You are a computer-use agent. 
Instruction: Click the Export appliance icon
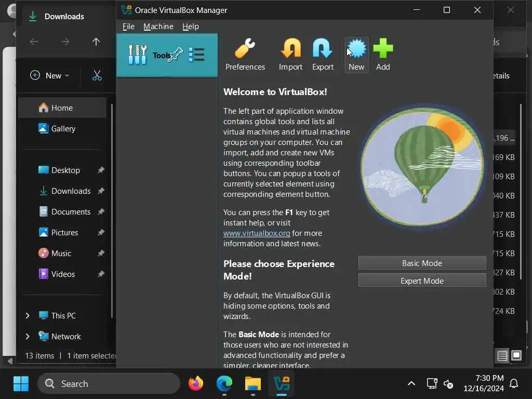point(323,55)
